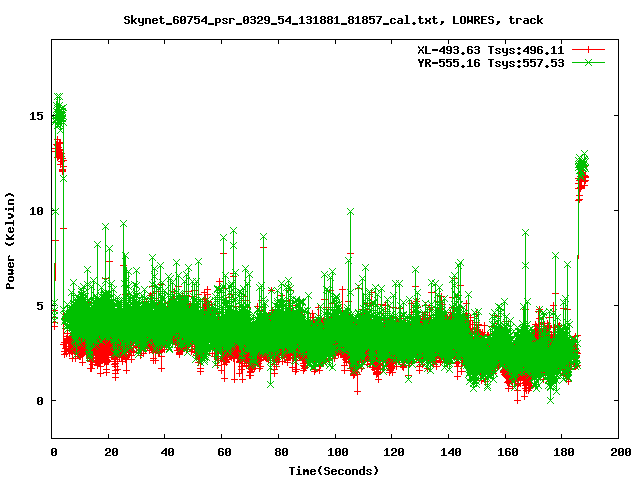Screen dimensions: 640x480
Task: Click the x-axis tick label 200
Action: (621, 452)
